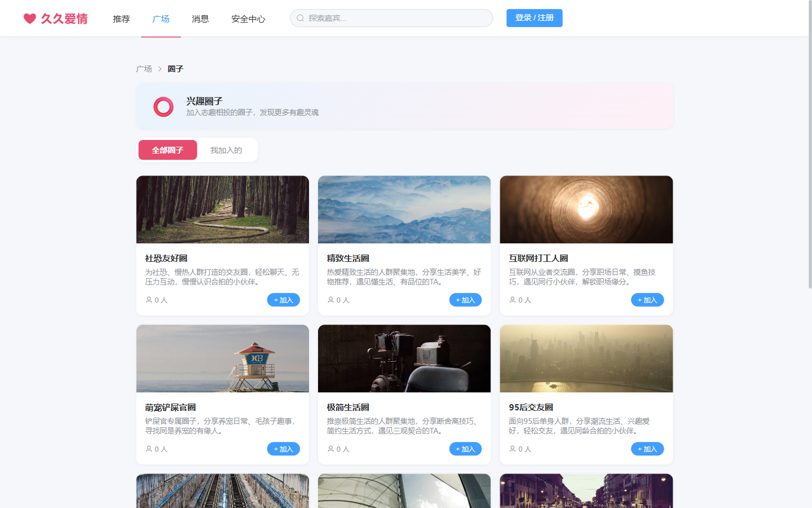The height and width of the screenshot is (508, 812).
Task: Click the 兴趣圈子 banner heading
Action: 204,101
